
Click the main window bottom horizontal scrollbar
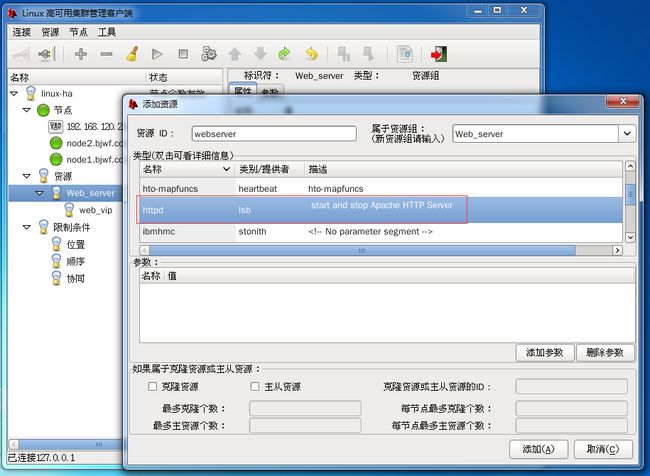[70, 444]
